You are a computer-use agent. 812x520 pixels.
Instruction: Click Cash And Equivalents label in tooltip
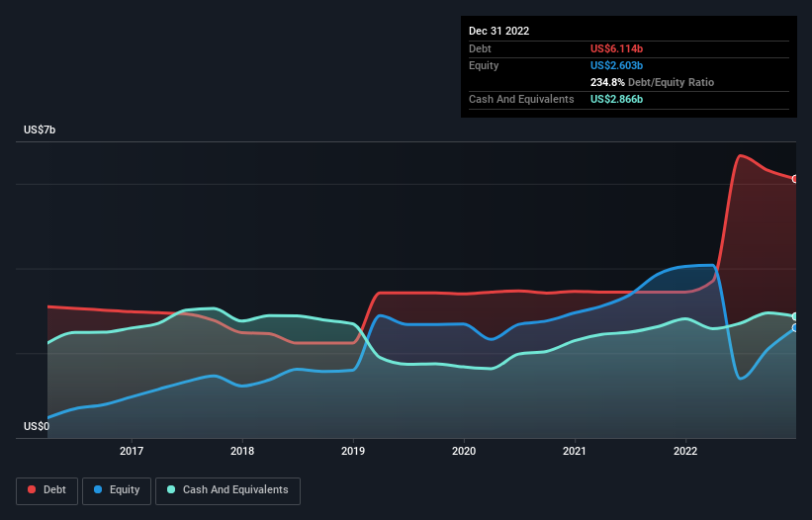click(x=521, y=99)
